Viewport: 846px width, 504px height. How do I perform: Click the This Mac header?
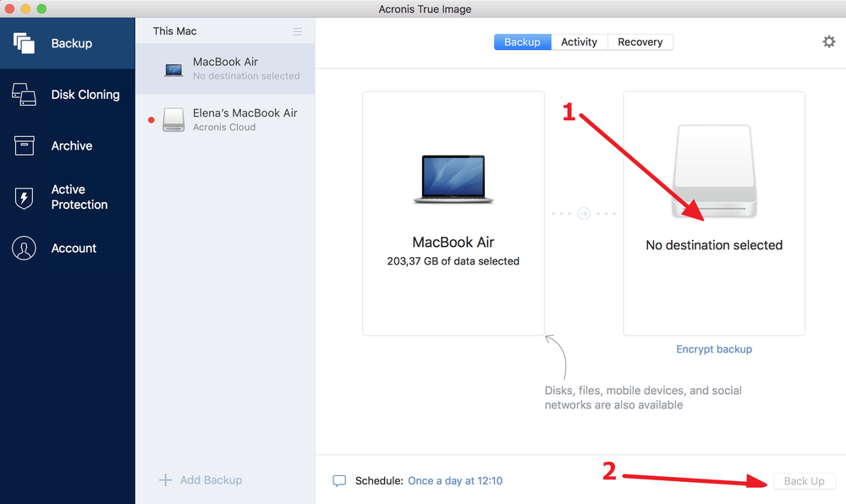[174, 31]
